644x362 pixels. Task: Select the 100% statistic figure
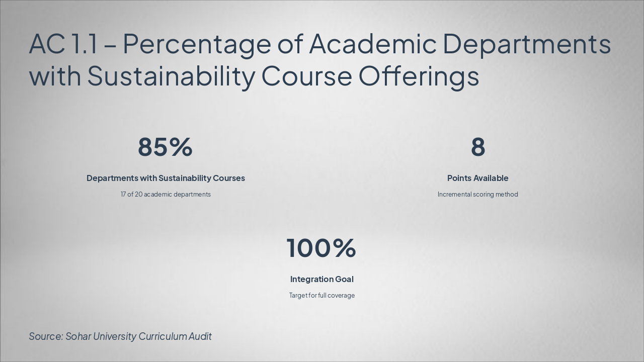(x=321, y=248)
